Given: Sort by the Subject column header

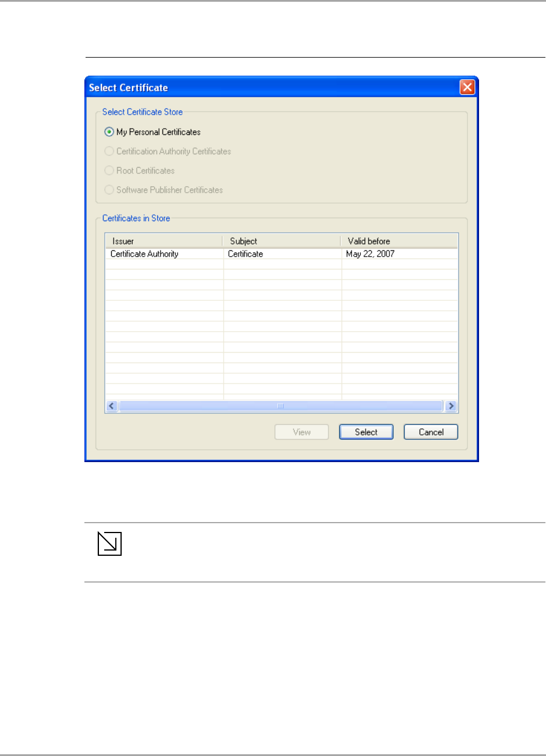Looking at the screenshot, I should click(x=282, y=241).
